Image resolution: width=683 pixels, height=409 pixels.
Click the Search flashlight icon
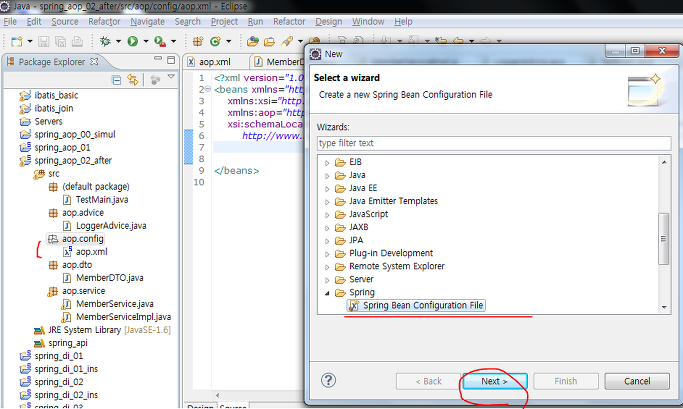(287, 41)
